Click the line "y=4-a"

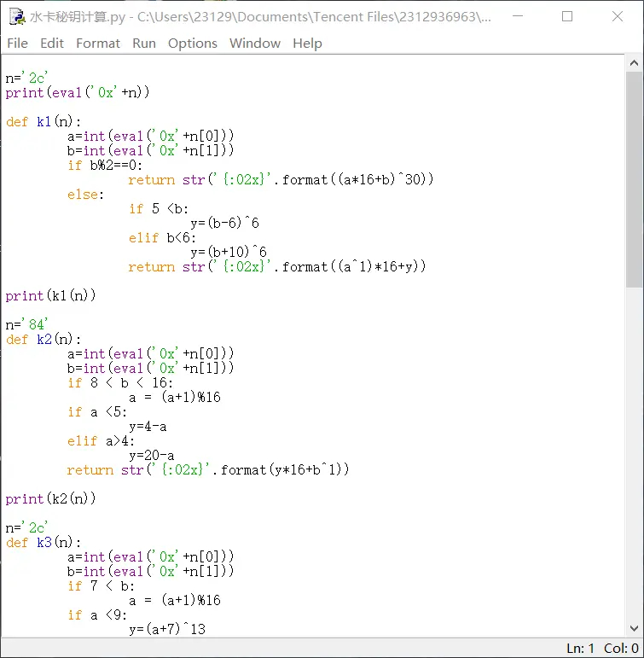148,427
